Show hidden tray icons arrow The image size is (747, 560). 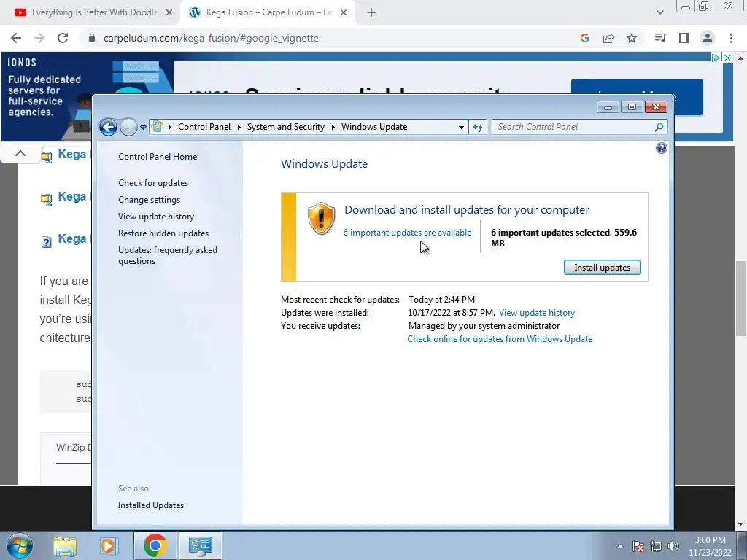620,546
